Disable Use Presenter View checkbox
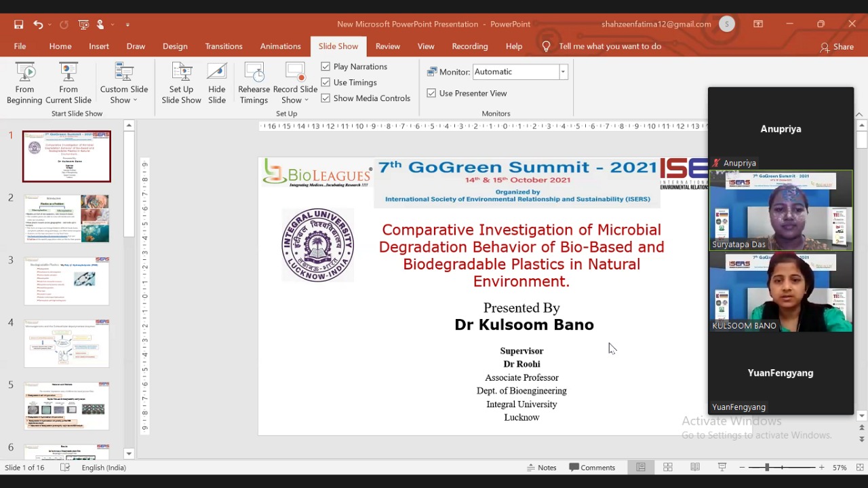 pos(431,93)
